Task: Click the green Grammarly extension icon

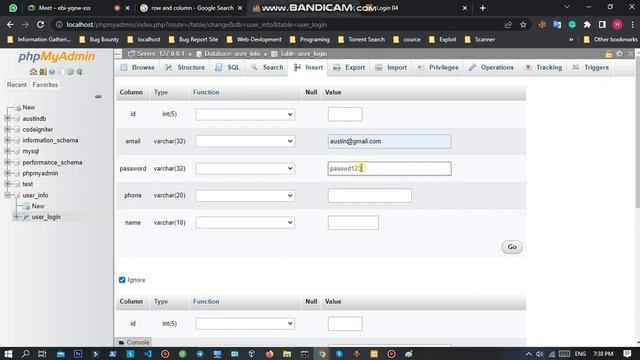Action: [572, 25]
